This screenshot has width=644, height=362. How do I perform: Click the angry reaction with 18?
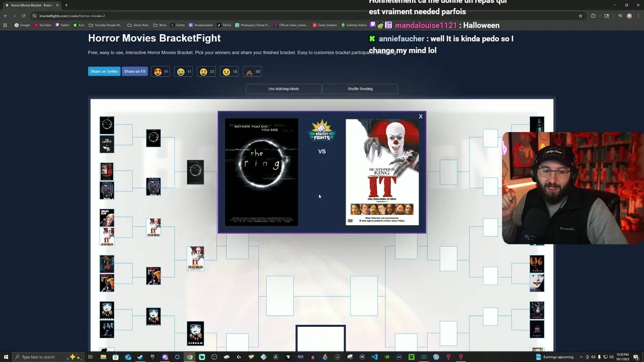tap(229, 72)
